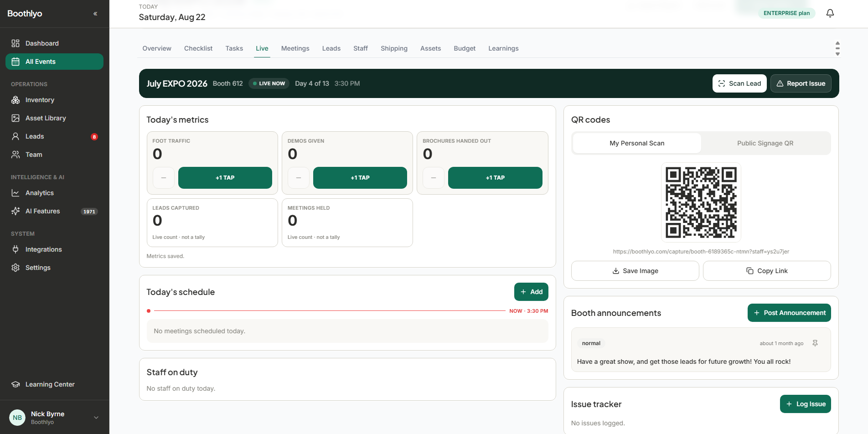Click the Learning Center graduation cap icon

click(15, 384)
